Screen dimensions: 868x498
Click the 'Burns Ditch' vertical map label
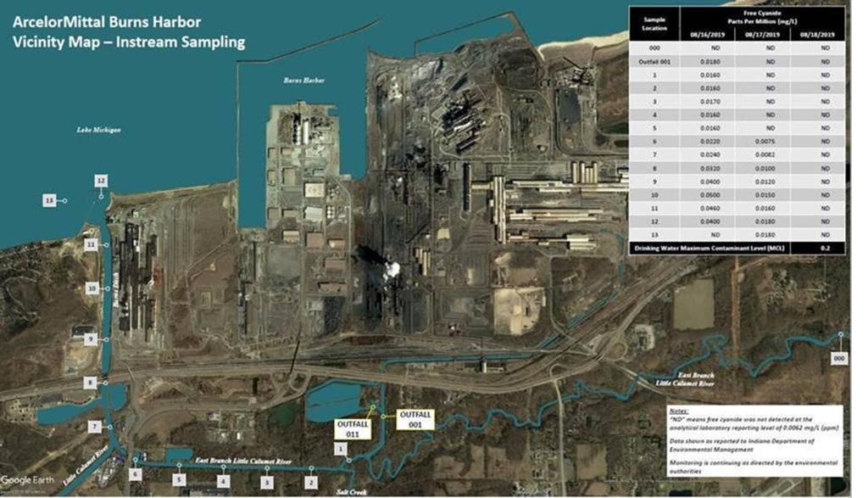(116, 289)
